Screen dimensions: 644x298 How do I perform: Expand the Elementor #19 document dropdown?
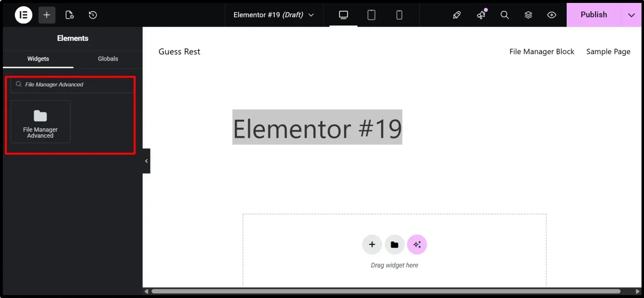[x=311, y=15]
